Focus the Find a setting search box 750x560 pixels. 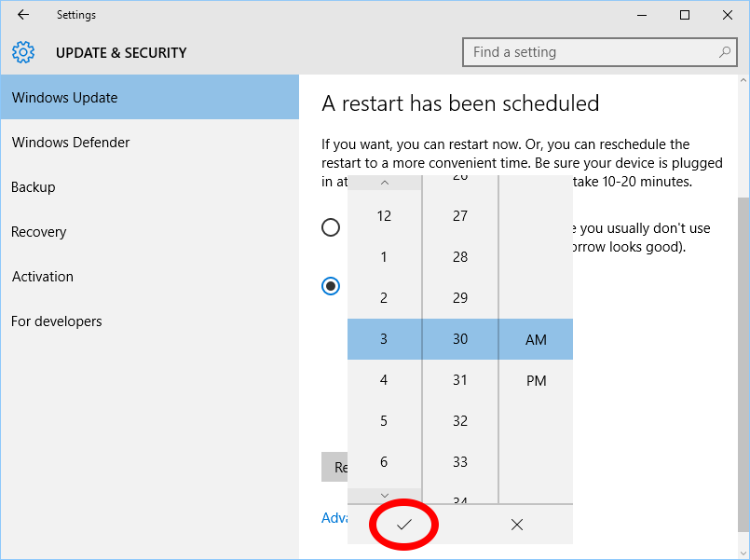coord(600,52)
